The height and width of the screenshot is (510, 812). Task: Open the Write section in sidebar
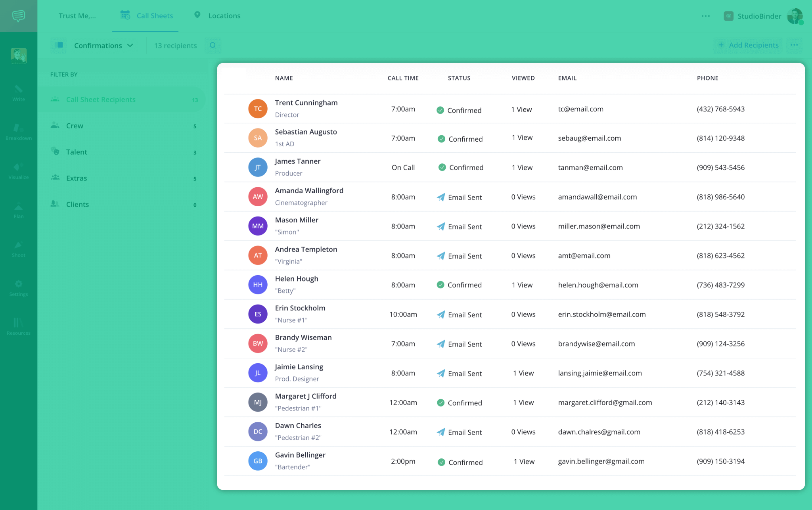click(x=18, y=93)
